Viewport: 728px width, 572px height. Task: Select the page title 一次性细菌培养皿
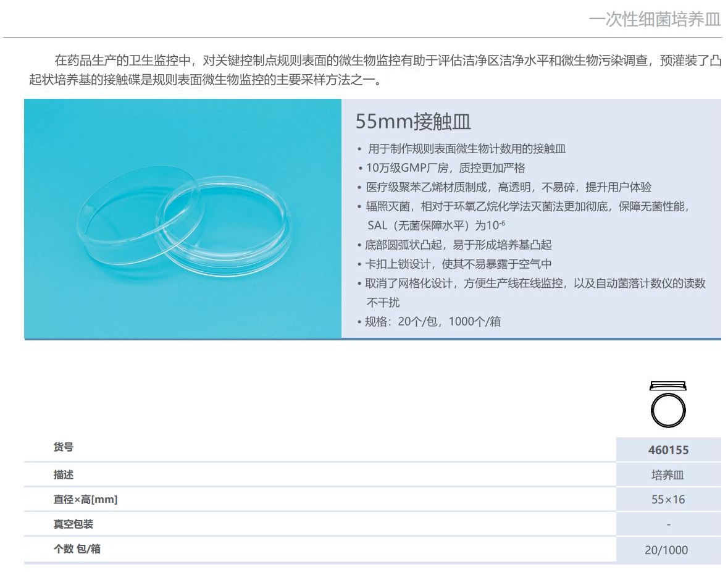655,20
